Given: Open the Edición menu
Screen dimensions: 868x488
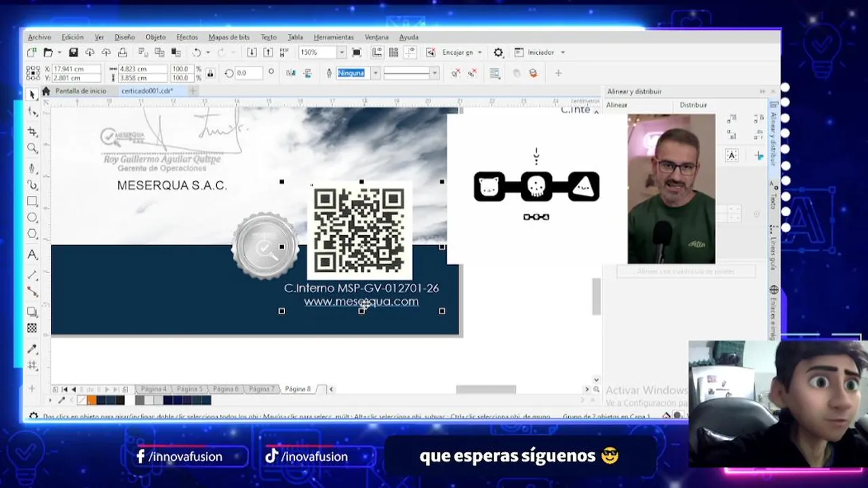Looking at the screenshot, I should click(x=73, y=37).
